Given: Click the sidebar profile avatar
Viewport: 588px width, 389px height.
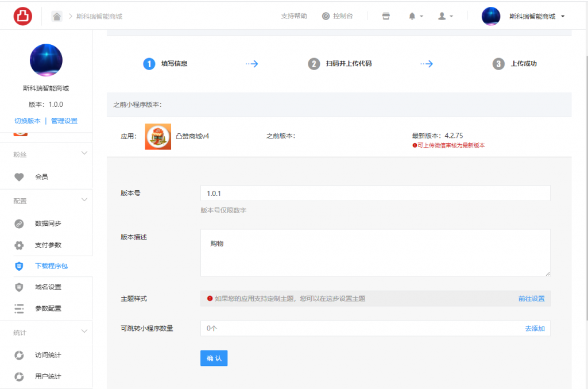Looking at the screenshot, I should tap(46, 60).
